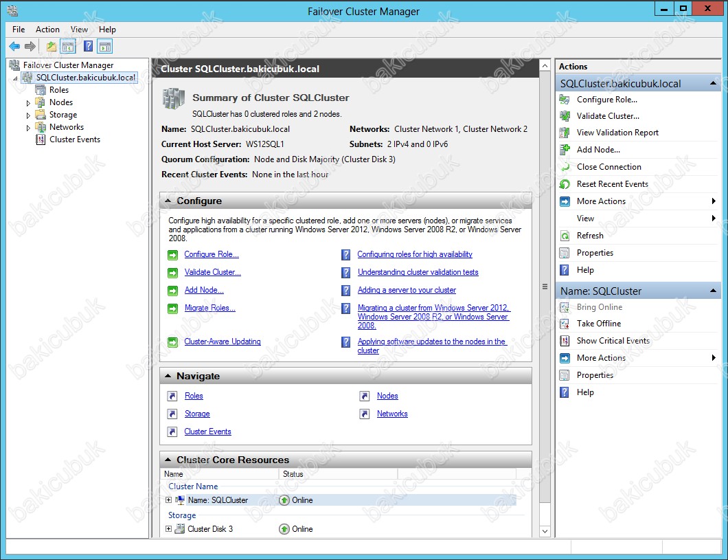Click the Add Node green plus icon
Viewport: 728px width, 560px height.
pos(565,150)
